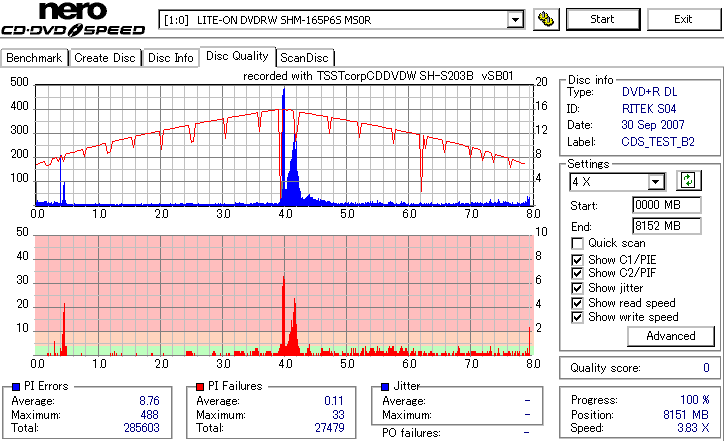Expand the LITE-ON drive selection dropdown

[515, 20]
